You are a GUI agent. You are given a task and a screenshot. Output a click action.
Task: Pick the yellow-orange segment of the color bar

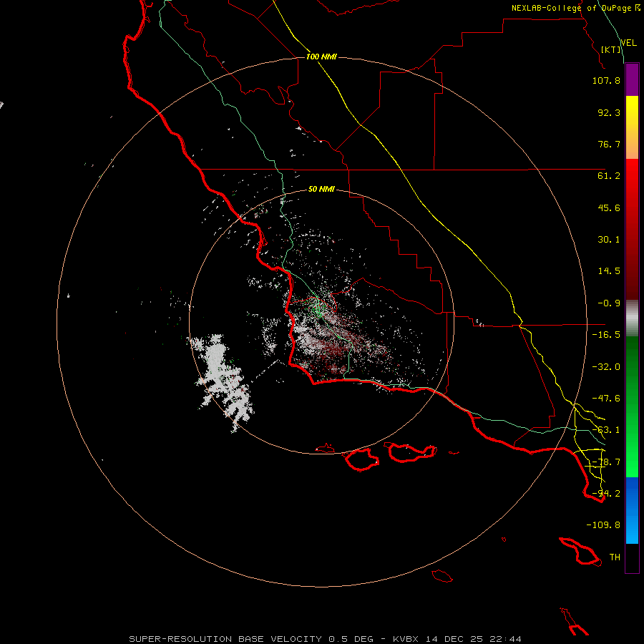tap(632, 127)
